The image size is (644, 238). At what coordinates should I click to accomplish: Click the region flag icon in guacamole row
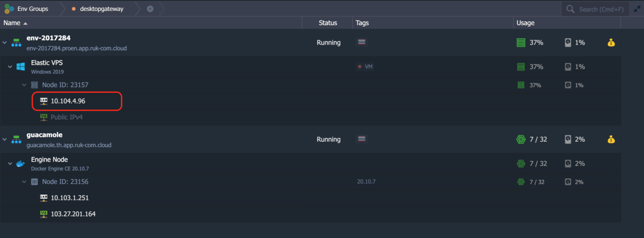(x=362, y=139)
